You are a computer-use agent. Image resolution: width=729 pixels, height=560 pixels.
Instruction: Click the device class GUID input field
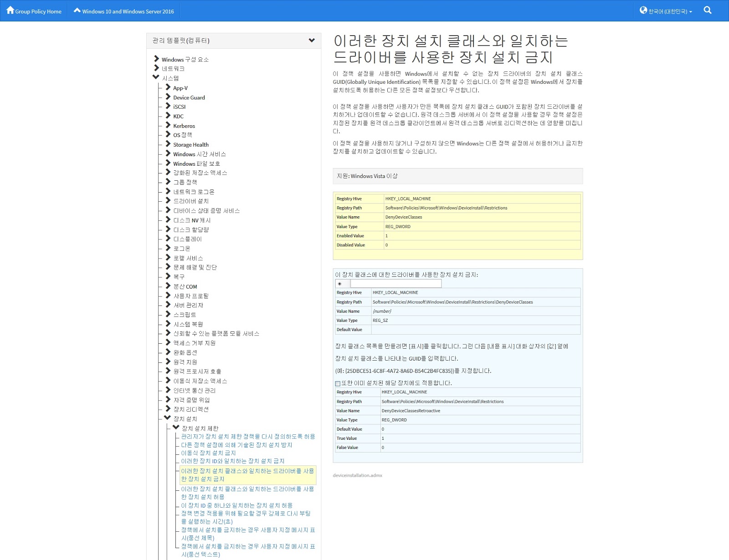pos(395,284)
